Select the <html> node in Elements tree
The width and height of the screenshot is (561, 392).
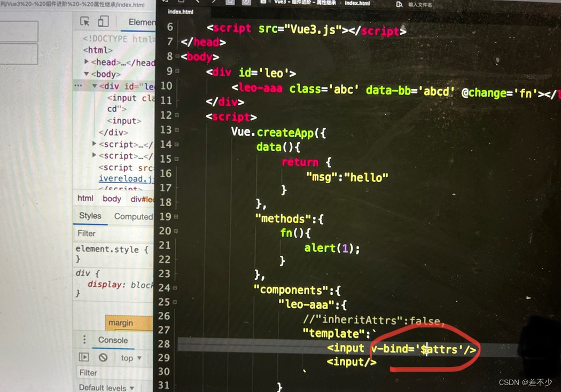[x=98, y=50]
